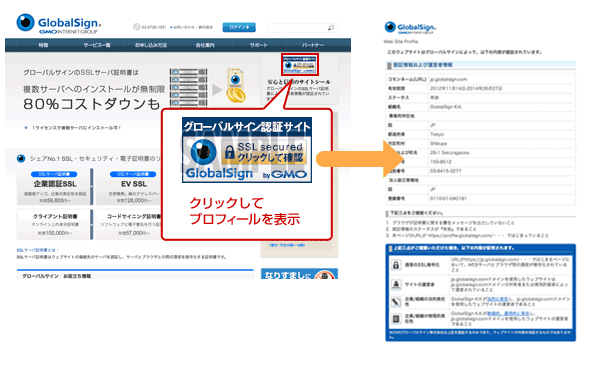
Task: Click the グローバルサイン お役立ち情報 section header
Action: pyautogui.click(x=56, y=275)
